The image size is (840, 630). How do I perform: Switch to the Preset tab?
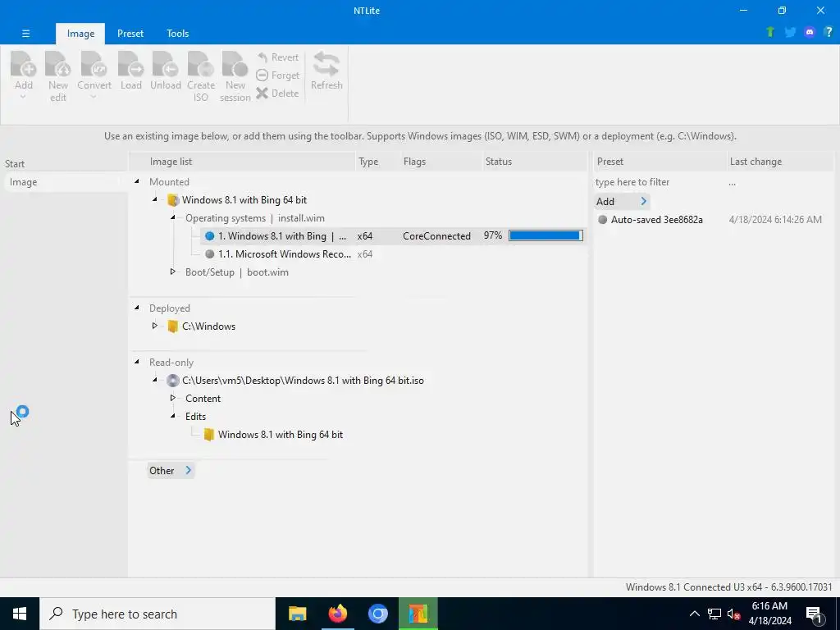130,33
